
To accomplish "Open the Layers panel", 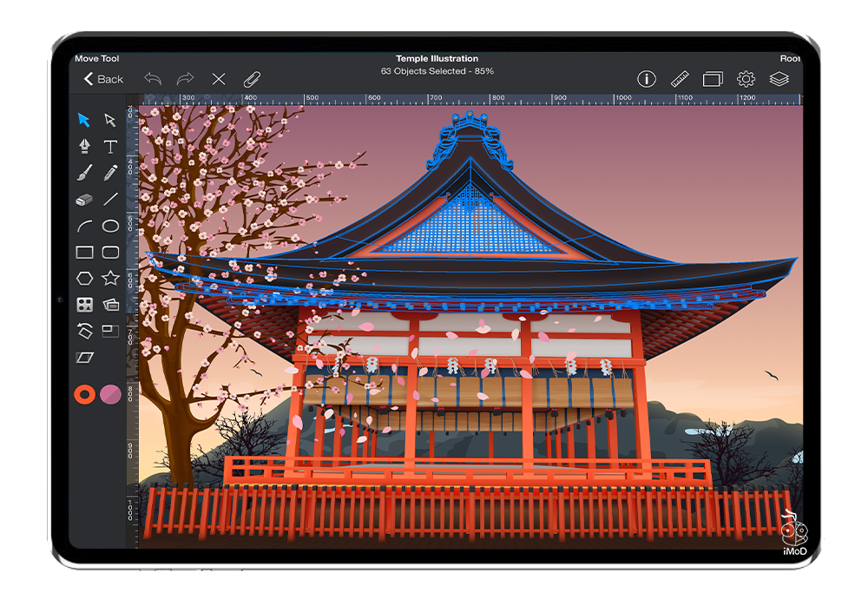I will point(779,79).
